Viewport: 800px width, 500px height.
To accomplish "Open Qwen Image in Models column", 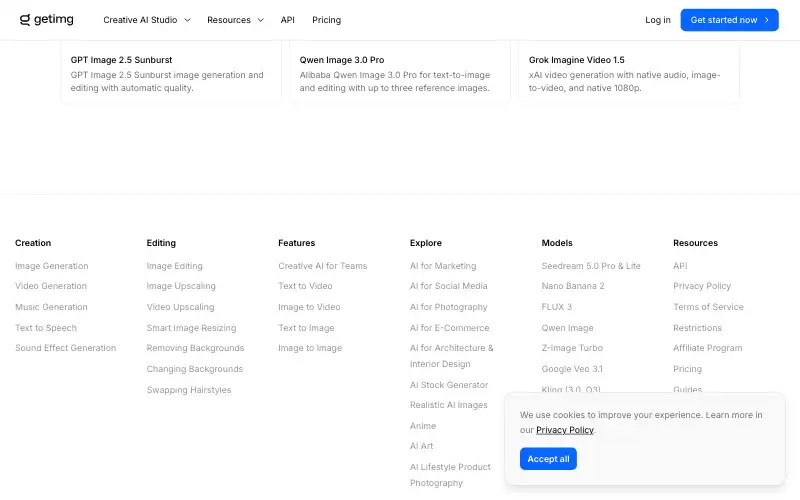I will pyautogui.click(x=567, y=328).
